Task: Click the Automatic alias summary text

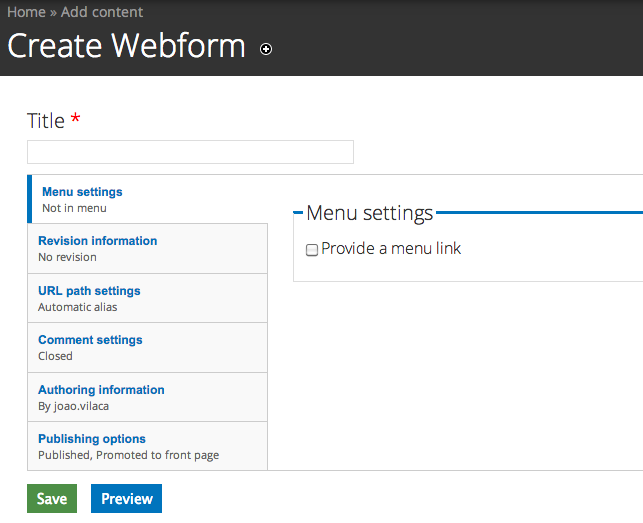Action: click(x=78, y=307)
